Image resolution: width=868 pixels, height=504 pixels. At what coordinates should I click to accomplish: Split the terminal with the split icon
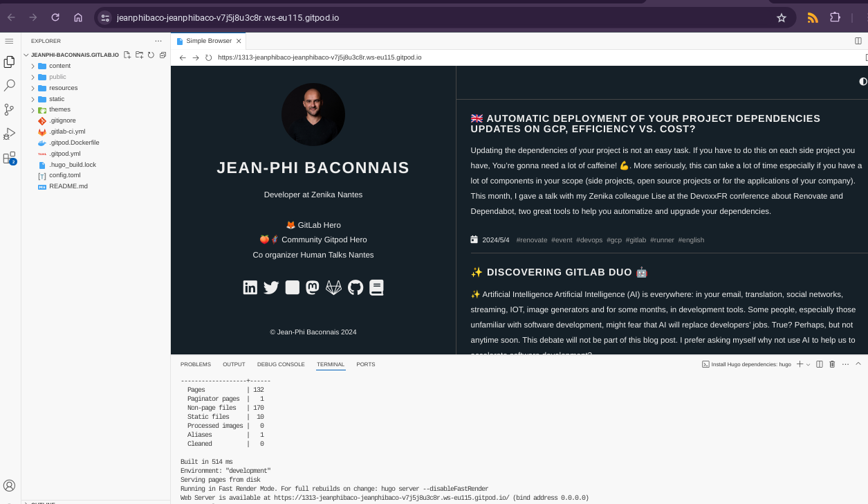point(819,363)
